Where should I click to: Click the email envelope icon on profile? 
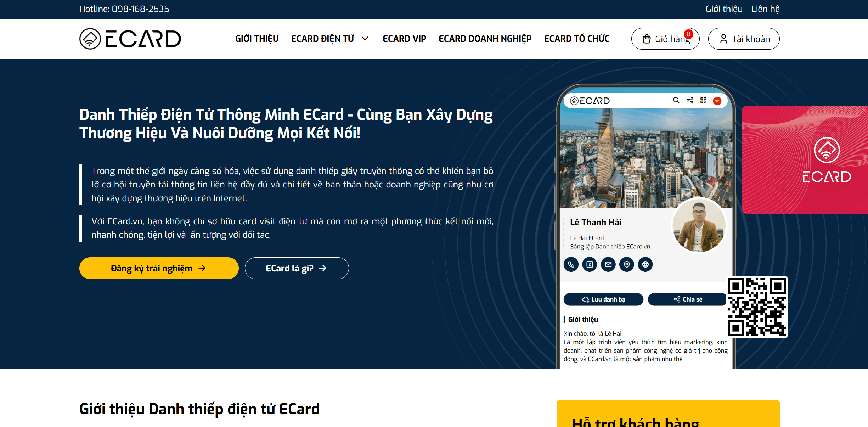tap(608, 264)
